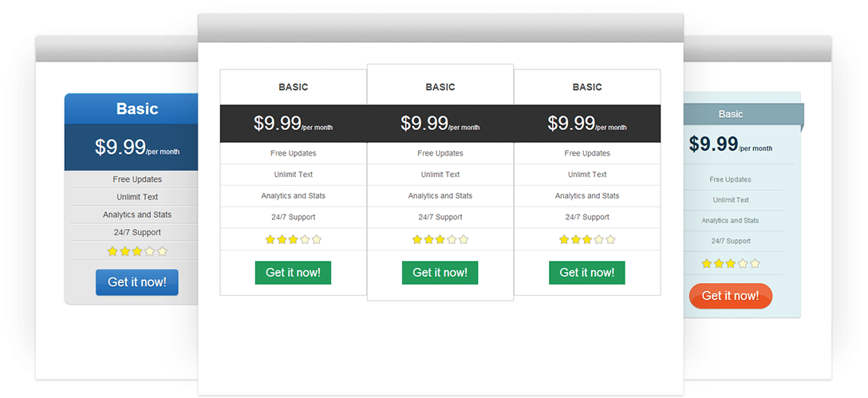Click "Analytics and Stats" in leftmost white column

pyautogui.click(x=294, y=196)
